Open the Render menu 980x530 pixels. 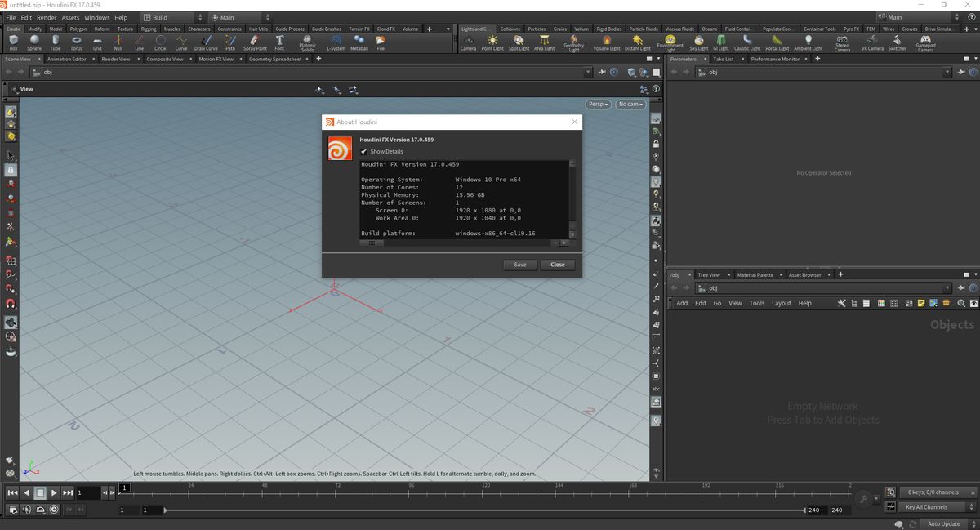47,16
